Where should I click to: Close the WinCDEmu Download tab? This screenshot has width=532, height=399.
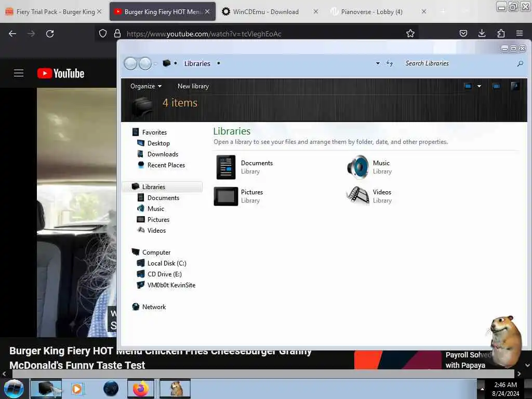(x=315, y=11)
